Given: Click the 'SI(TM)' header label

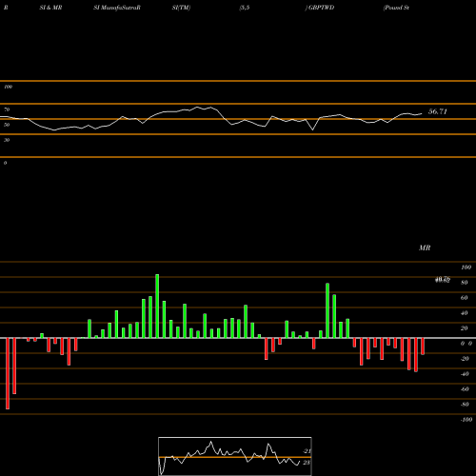Looking at the screenshot, I should [181, 8].
